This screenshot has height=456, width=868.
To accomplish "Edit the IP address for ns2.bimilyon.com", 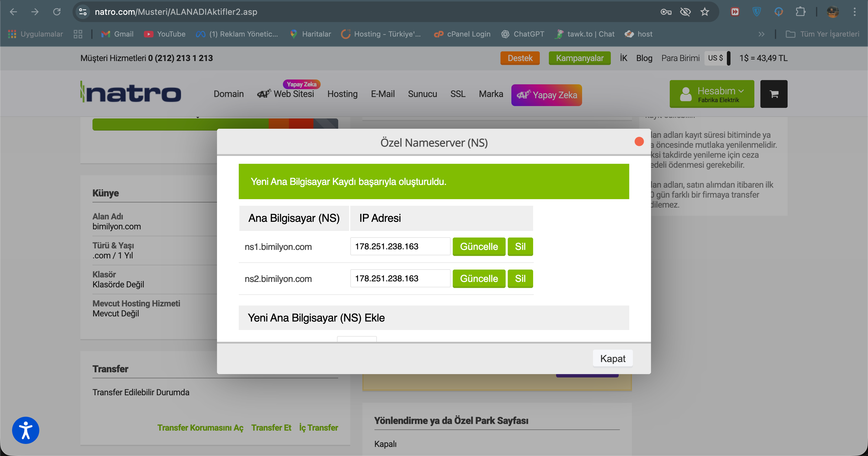I will point(400,278).
